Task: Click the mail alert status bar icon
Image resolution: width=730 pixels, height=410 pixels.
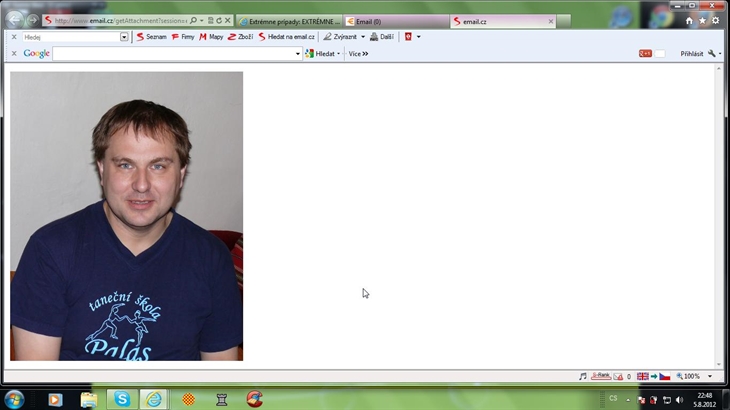Action: click(x=618, y=376)
